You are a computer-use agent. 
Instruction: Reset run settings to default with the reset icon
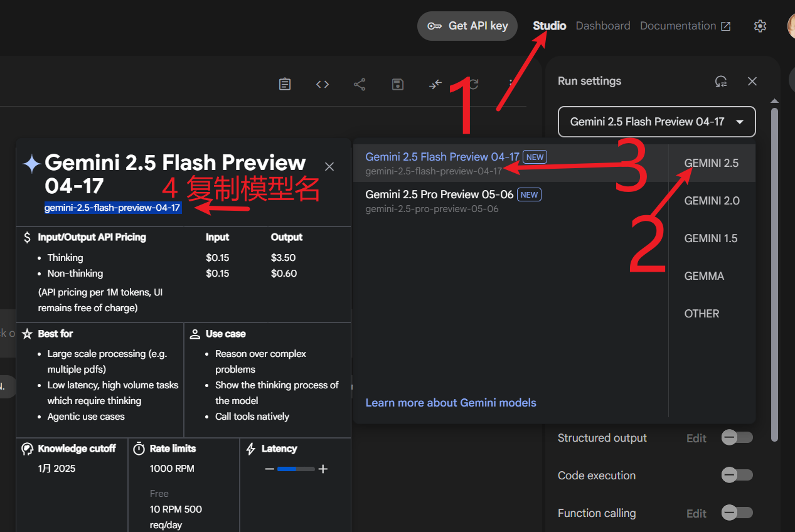click(x=721, y=82)
